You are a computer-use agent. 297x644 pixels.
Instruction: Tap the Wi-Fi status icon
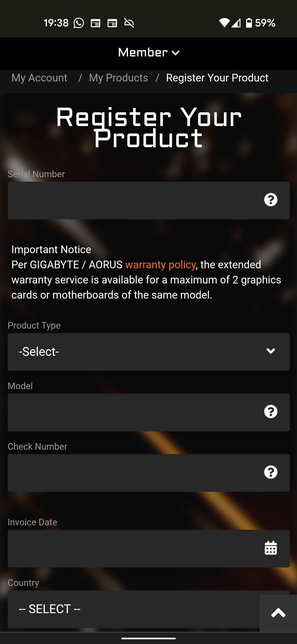(x=224, y=23)
